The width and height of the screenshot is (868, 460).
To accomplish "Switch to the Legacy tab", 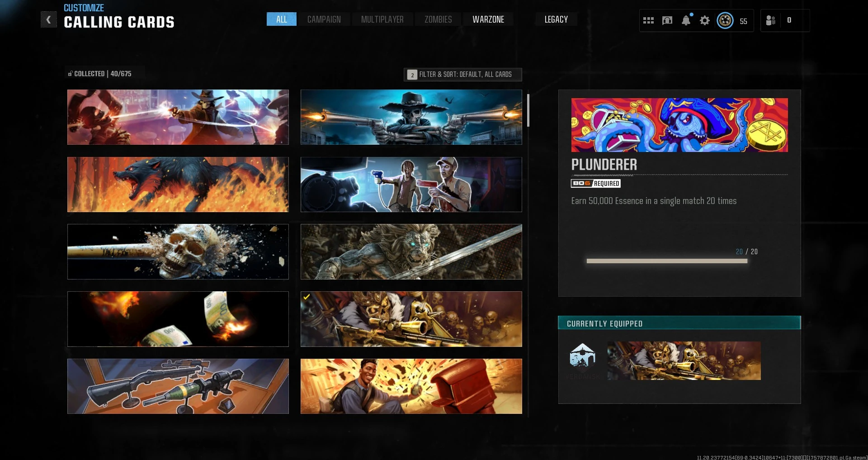I will click(x=556, y=19).
